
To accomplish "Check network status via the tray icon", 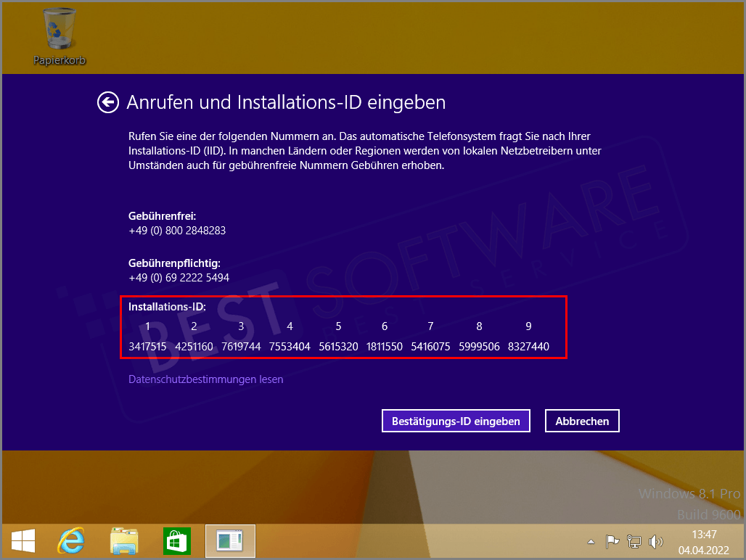I will pos(634,541).
